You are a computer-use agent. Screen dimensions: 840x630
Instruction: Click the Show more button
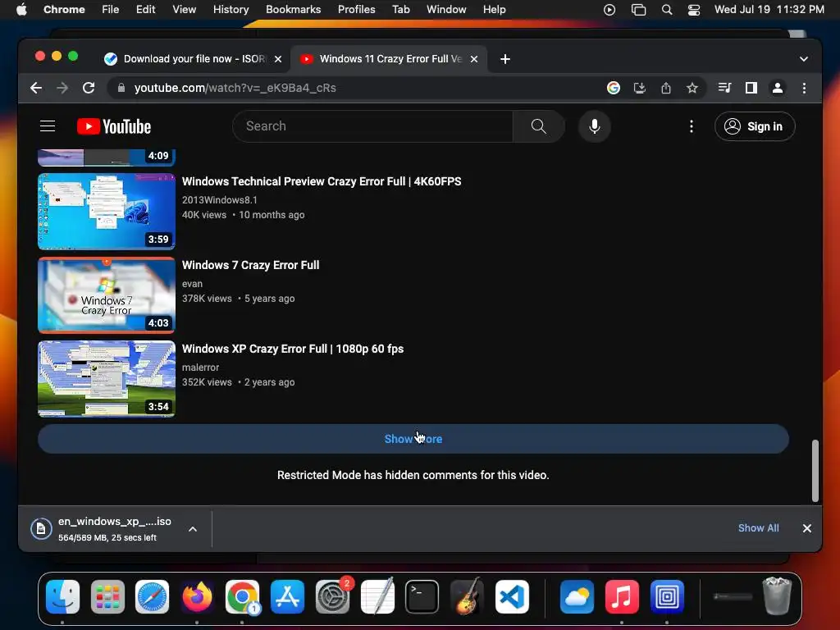[413, 439]
